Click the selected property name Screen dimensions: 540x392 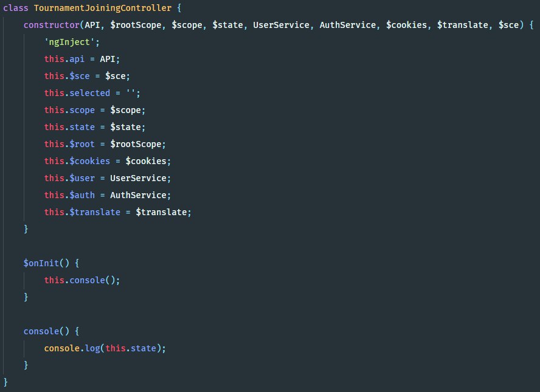click(90, 94)
